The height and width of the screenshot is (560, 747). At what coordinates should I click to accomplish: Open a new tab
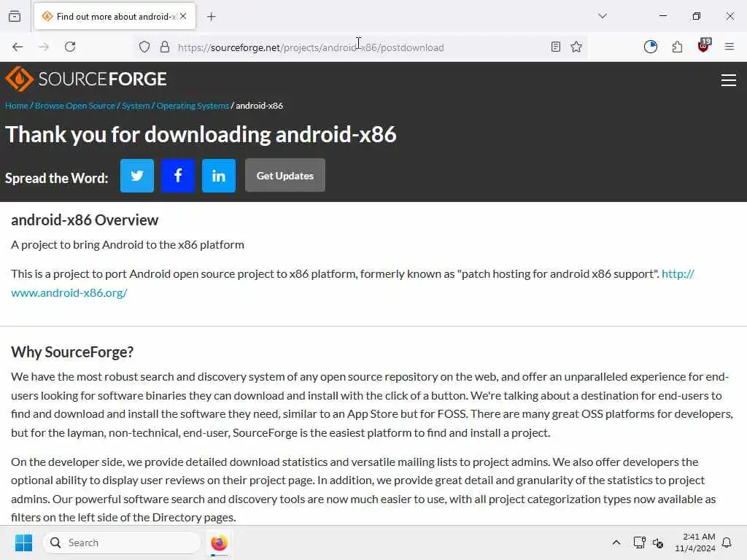coord(212,17)
